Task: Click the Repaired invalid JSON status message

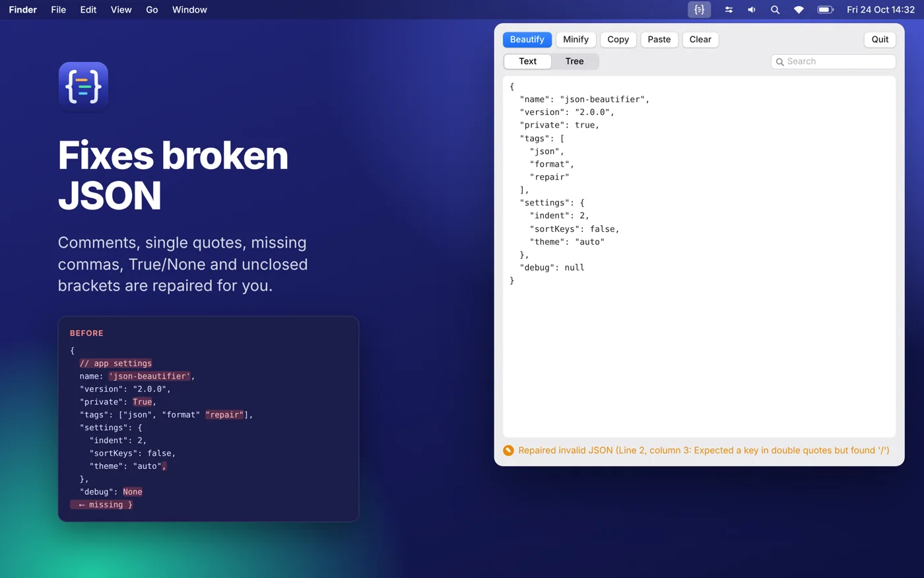Action: (704, 451)
